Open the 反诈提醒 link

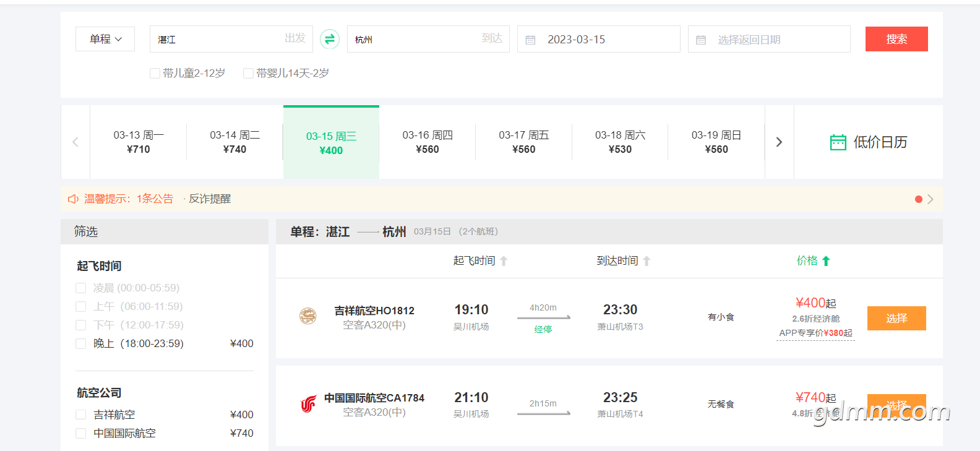point(210,199)
